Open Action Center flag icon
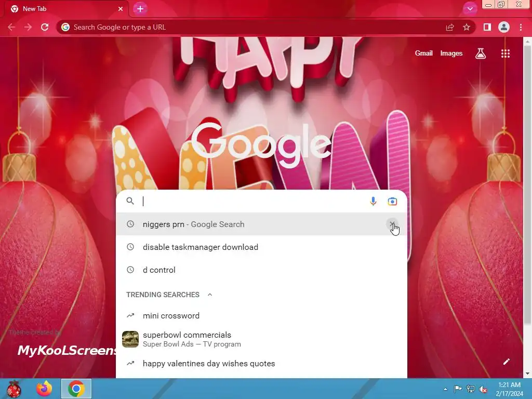This screenshot has height=399, width=532. click(458, 389)
